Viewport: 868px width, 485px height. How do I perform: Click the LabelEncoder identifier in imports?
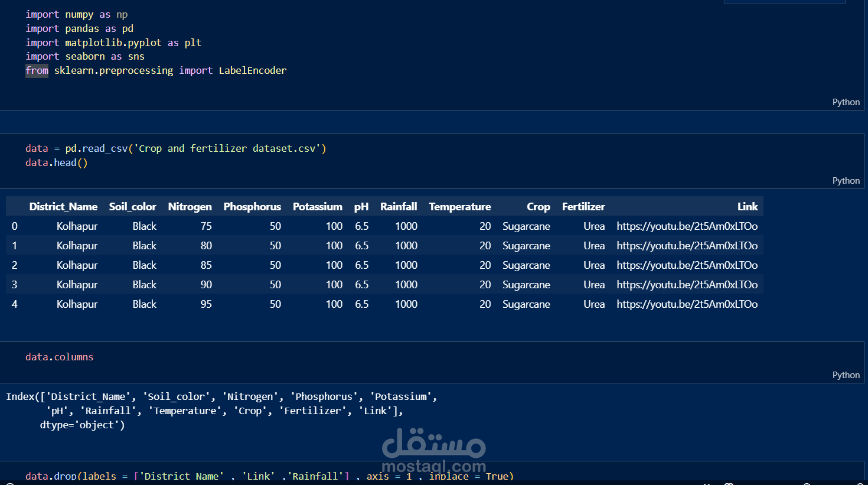253,70
